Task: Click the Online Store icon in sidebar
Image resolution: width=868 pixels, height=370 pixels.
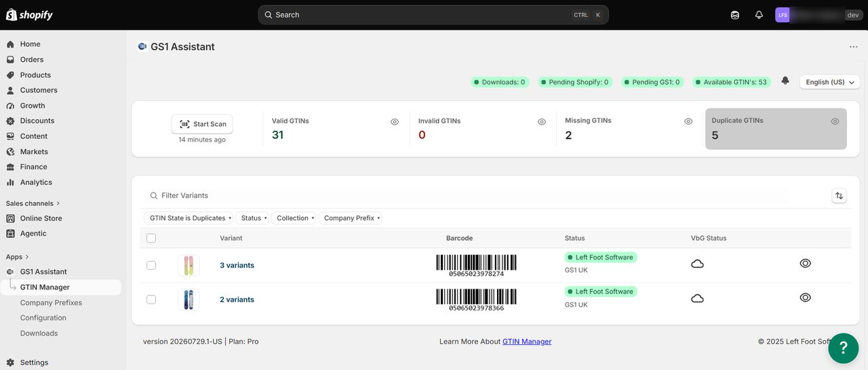Action: pyautogui.click(x=10, y=218)
